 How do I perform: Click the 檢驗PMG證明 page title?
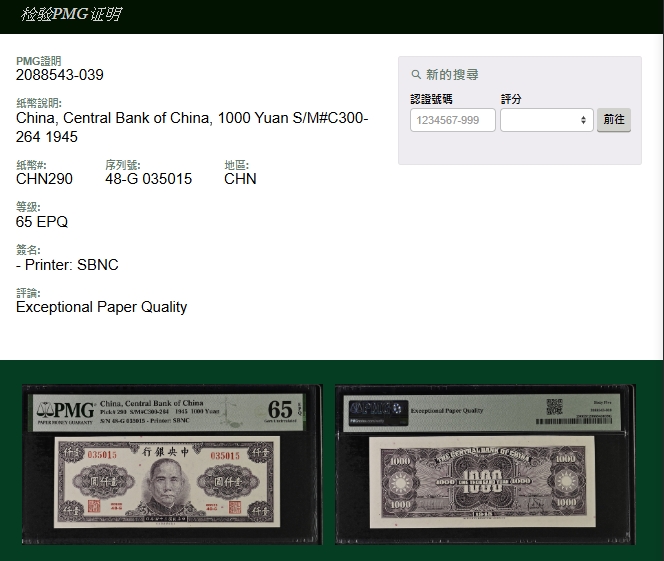pyautogui.click(x=71, y=14)
